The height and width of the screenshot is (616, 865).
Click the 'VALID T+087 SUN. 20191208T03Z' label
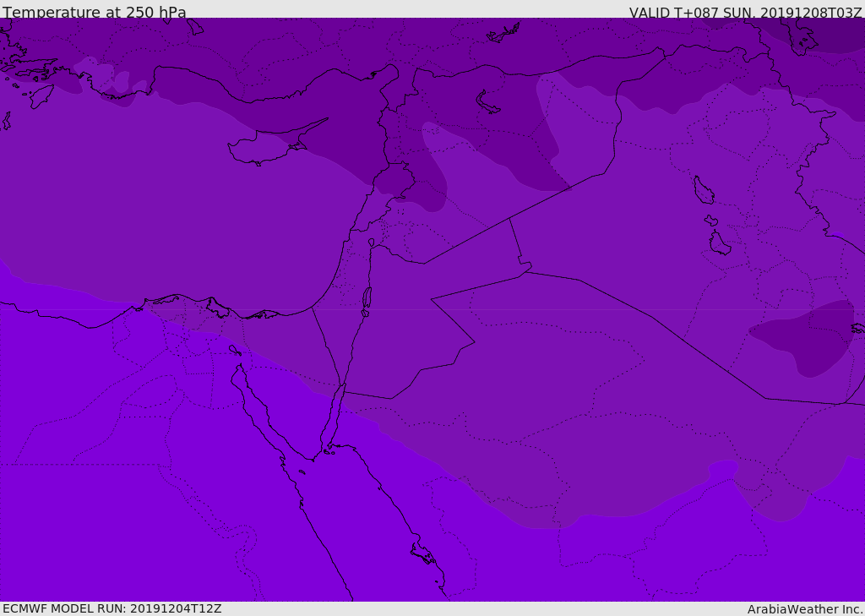(745, 12)
